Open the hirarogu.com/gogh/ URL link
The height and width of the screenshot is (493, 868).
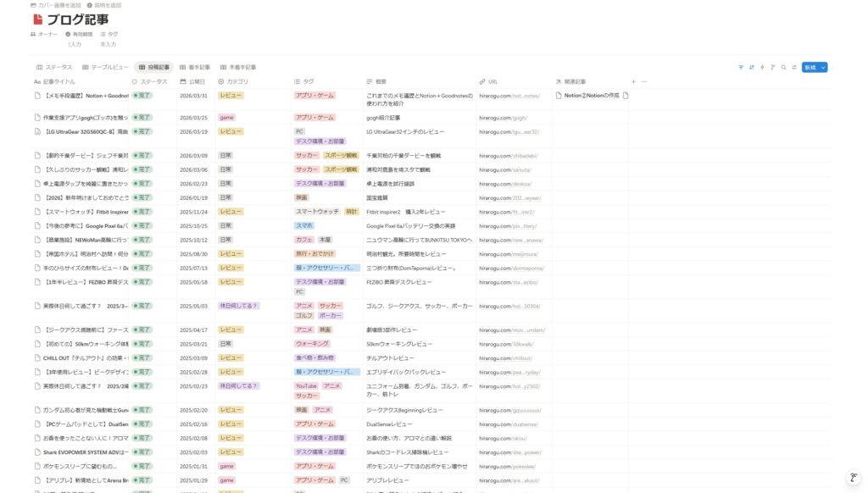pyautogui.click(x=503, y=118)
